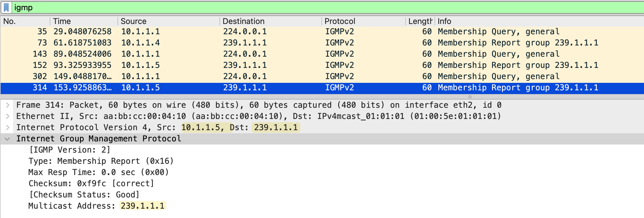
Task: Select the Multicast Address field line
Action: tap(96, 206)
